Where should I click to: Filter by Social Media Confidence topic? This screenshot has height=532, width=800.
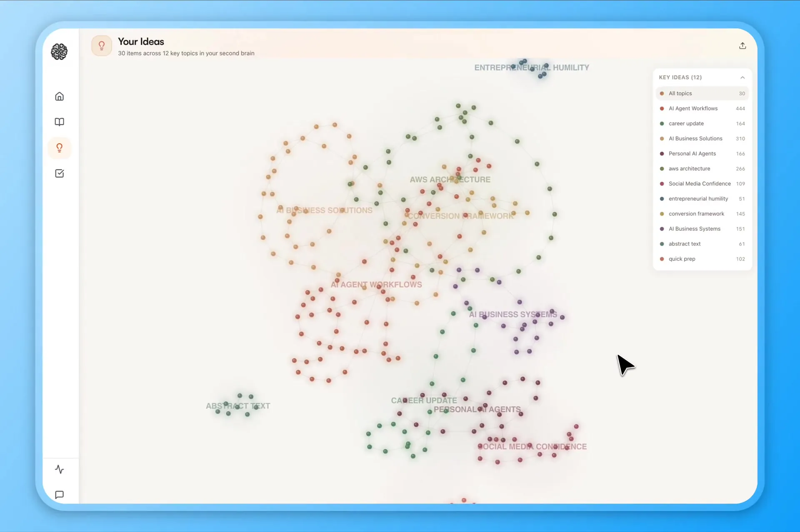tap(699, 184)
